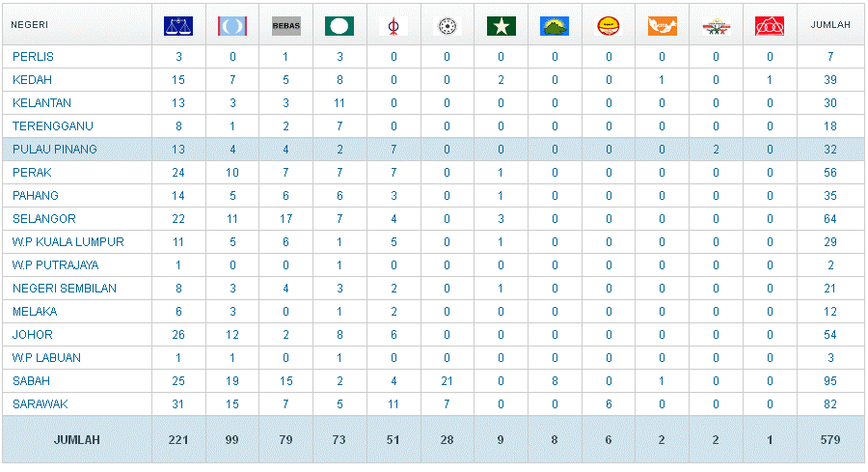Image resolution: width=868 pixels, height=472 pixels.
Task: Click the grand total 579
Action: coord(830,440)
